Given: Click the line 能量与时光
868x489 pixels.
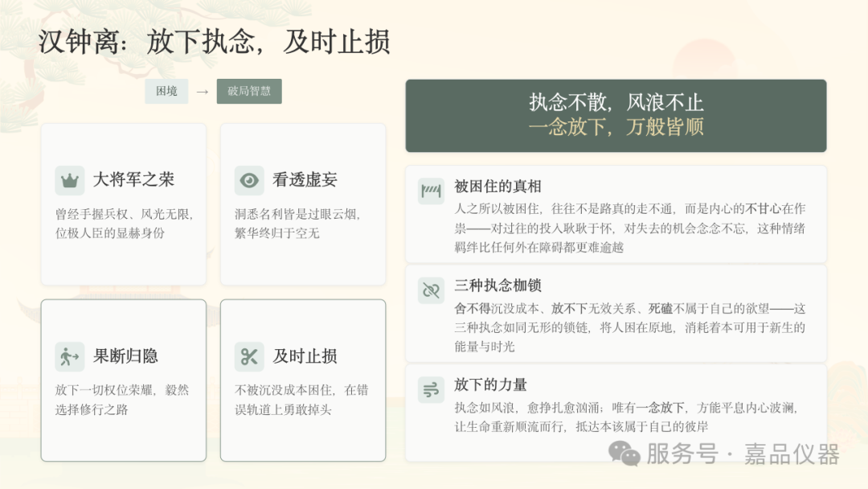Looking at the screenshot, I should point(485,347).
